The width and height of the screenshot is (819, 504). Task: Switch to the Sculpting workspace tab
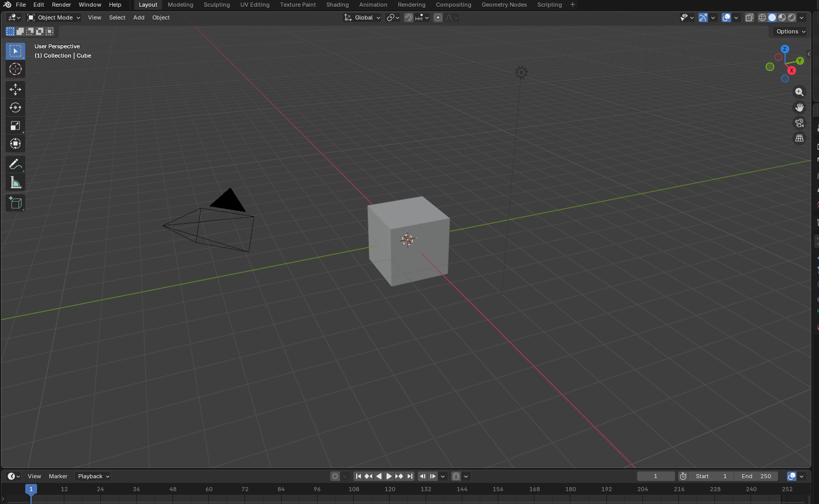[x=217, y=5]
